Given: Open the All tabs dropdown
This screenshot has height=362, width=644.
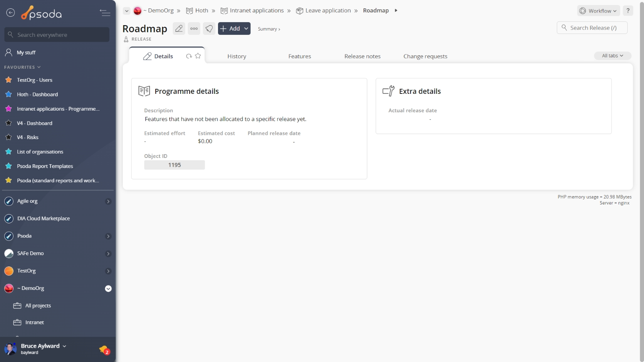Looking at the screenshot, I should 613,56.
